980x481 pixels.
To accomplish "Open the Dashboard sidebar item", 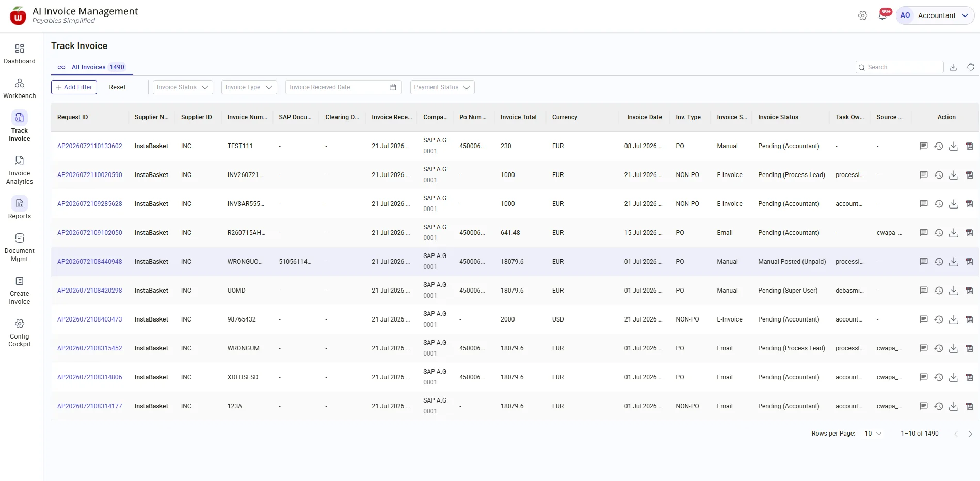I will (x=20, y=54).
